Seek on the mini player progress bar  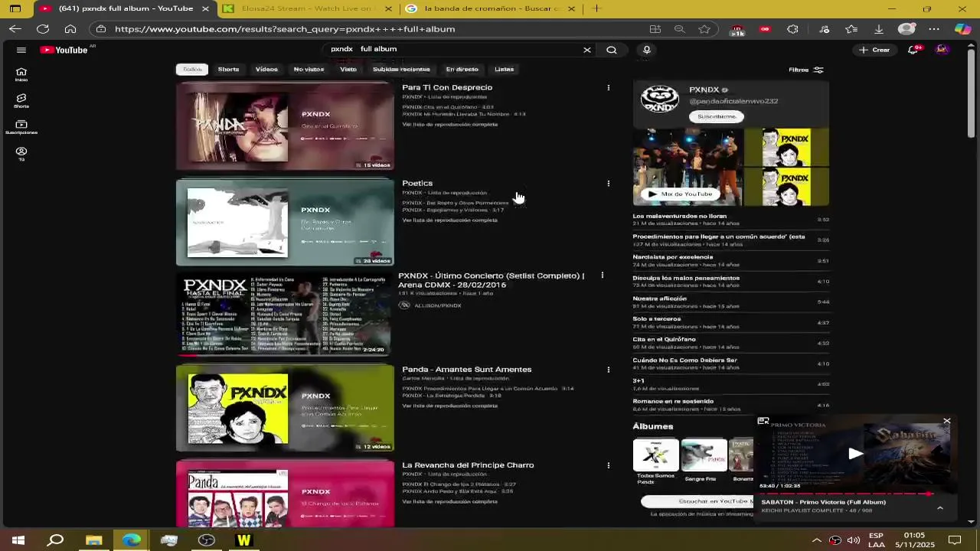click(x=855, y=494)
